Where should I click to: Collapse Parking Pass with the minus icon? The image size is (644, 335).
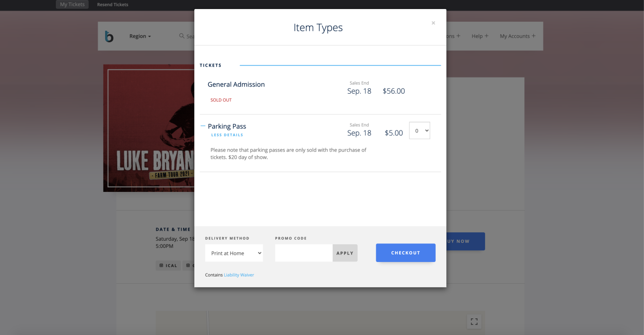pyautogui.click(x=203, y=126)
